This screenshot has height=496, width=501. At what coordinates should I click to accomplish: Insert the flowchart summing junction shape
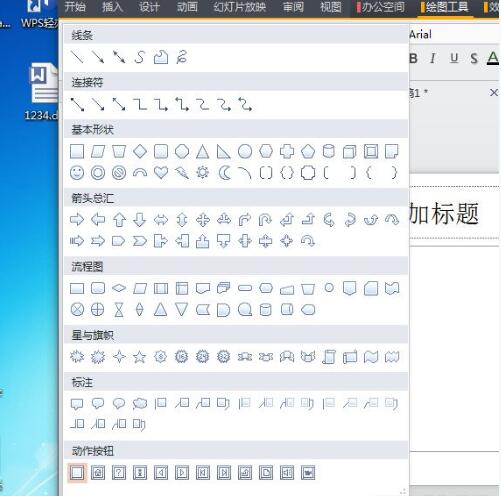point(77,310)
